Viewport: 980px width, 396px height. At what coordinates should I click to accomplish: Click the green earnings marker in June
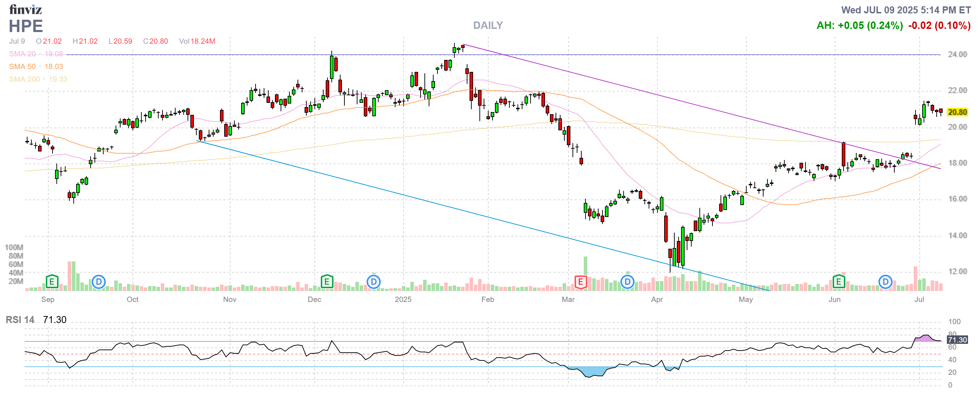(x=839, y=281)
